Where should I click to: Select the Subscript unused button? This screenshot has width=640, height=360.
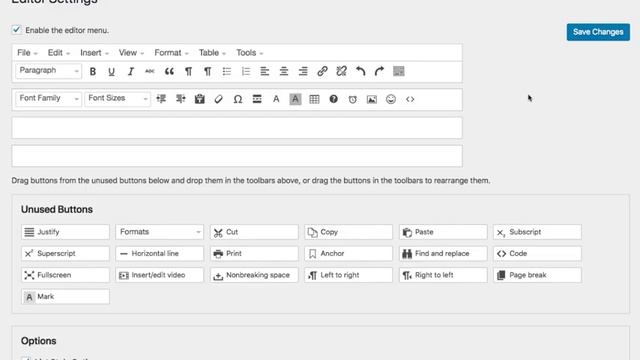[x=538, y=232]
